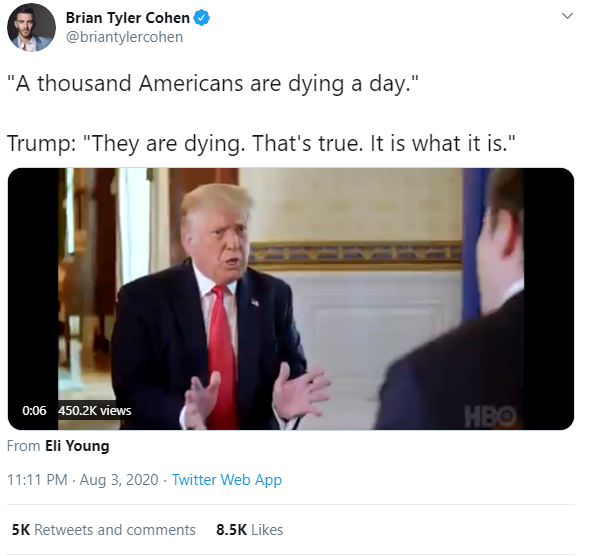
Task: Click the Aug 3, 2020 date
Action: tap(119, 480)
